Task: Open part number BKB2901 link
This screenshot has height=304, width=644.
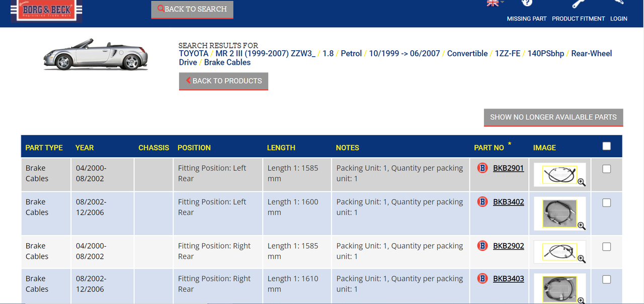Action: (x=509, y=168)
